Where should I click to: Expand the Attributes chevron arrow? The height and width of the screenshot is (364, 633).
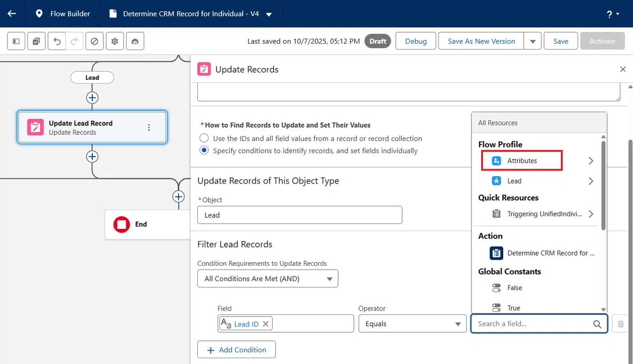[591, 161]
